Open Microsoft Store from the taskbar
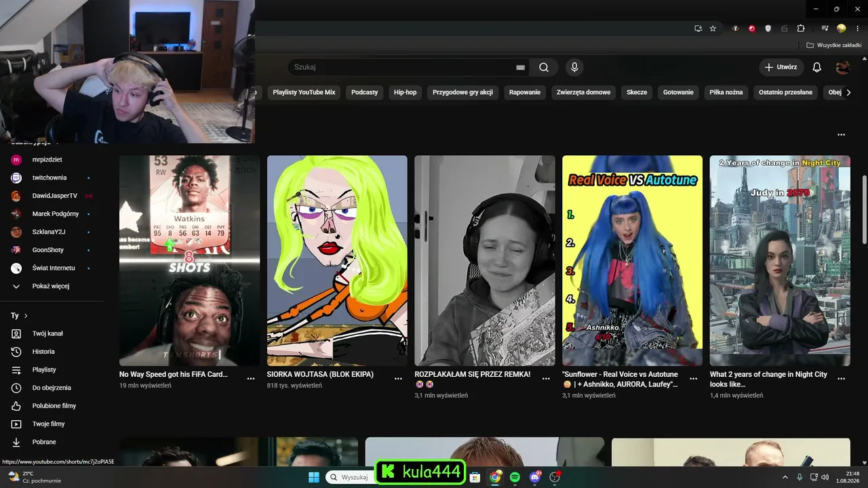Screen dimensions: 868x488 (x=475, y=477)
